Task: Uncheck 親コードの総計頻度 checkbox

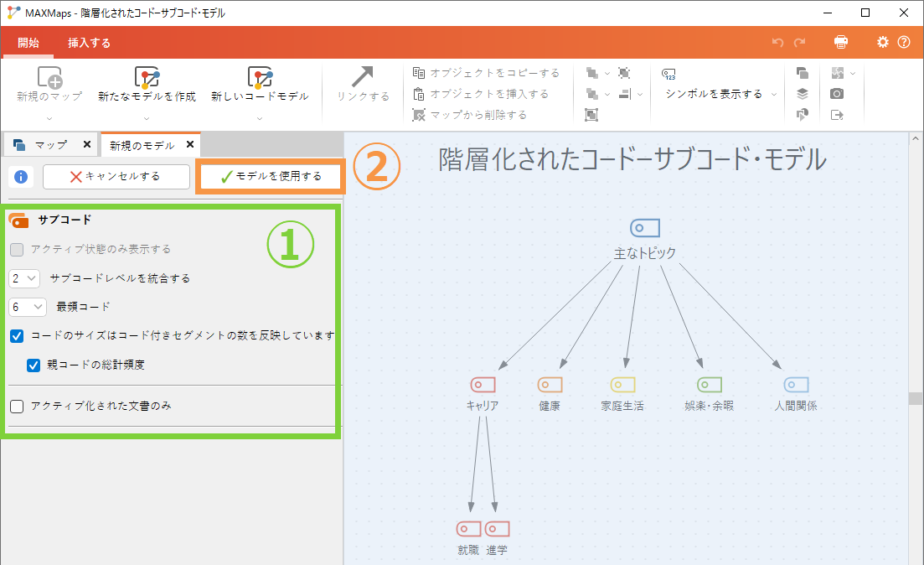Action: 34,365
